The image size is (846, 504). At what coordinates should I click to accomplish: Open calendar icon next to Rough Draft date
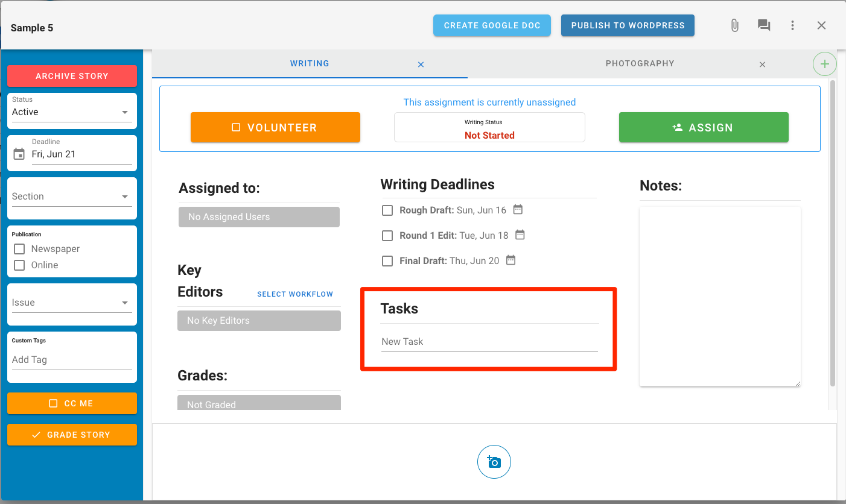518,210
